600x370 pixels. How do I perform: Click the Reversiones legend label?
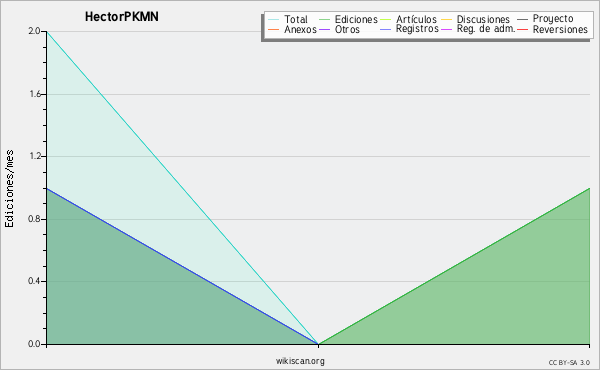[560, 29]
